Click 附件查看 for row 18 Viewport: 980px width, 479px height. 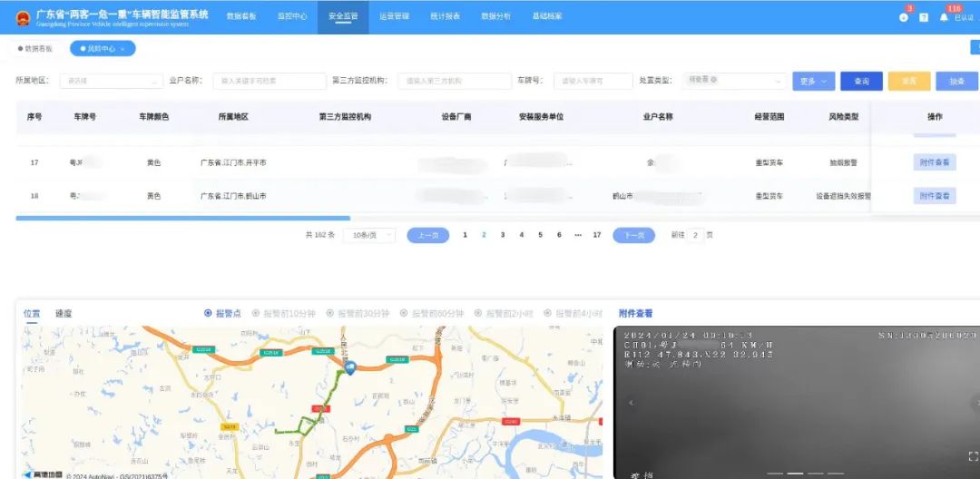pyautogui.click(x=935, y=196)
